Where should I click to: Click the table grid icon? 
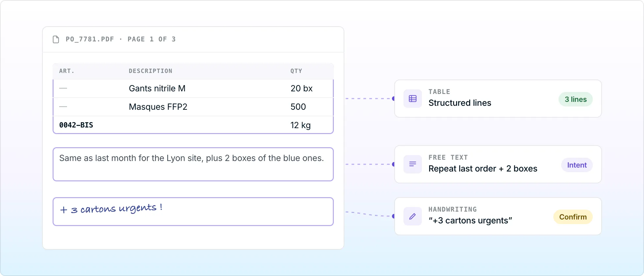pyautogui.click(x=413, y=99)
